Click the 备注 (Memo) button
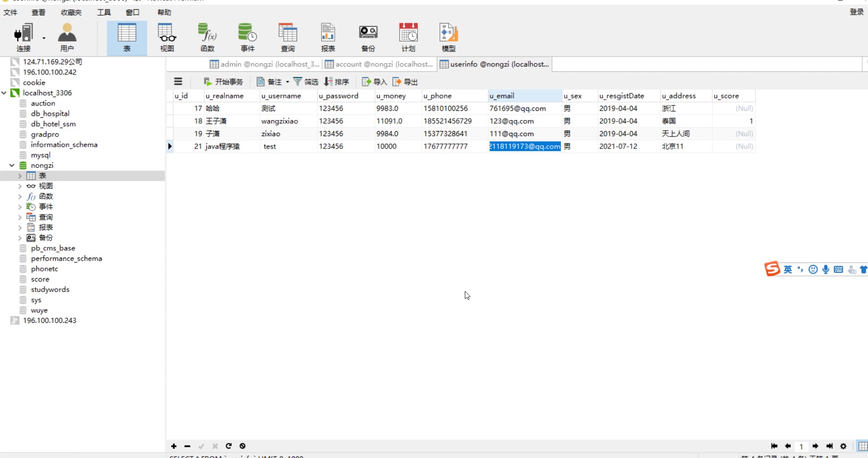This screenshot has height=458, width=868. [269, 82]
